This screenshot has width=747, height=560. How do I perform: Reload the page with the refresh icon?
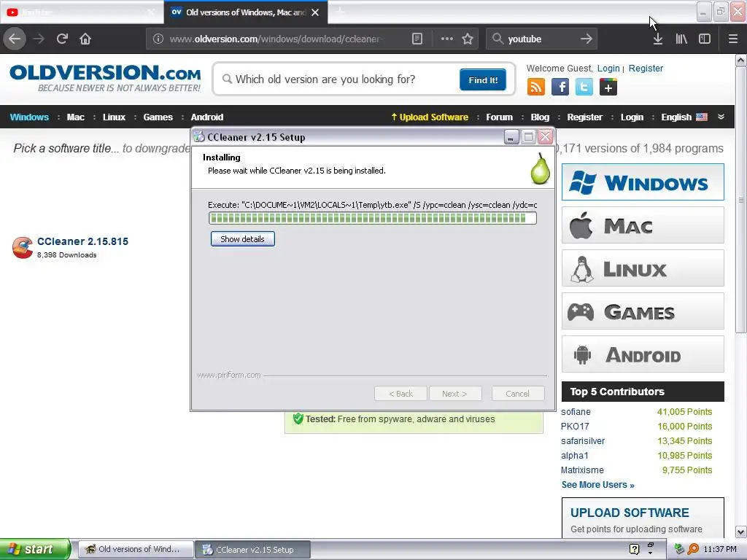coord(62,39)
